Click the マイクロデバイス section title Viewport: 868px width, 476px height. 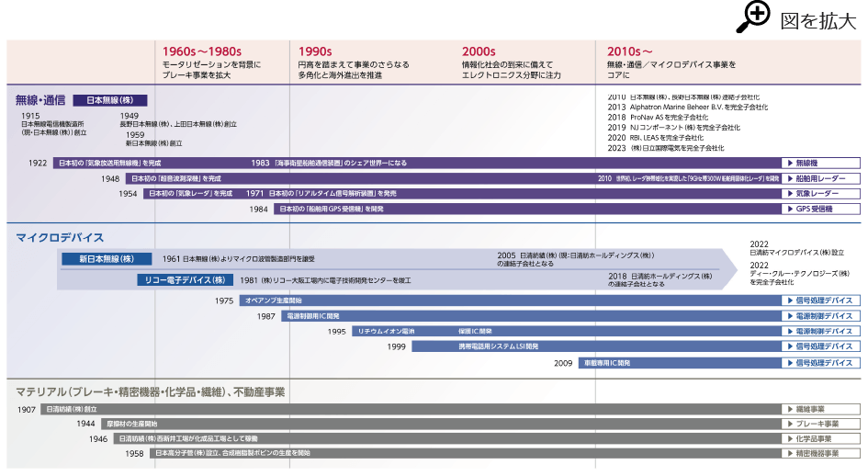click(60, 238)
